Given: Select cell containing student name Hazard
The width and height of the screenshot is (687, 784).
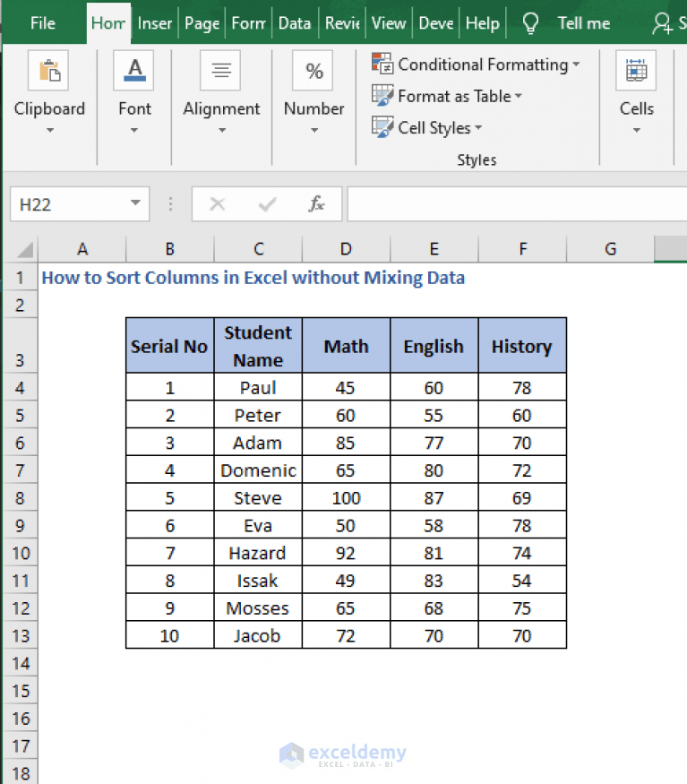Looking at the screenshot, I should [x=258, y=552].
